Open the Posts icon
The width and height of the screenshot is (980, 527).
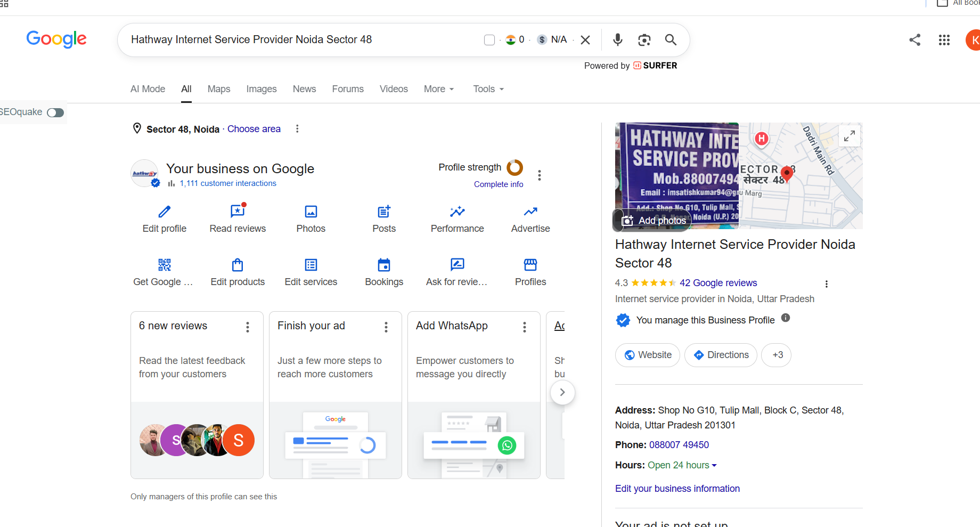click(384, 212)
